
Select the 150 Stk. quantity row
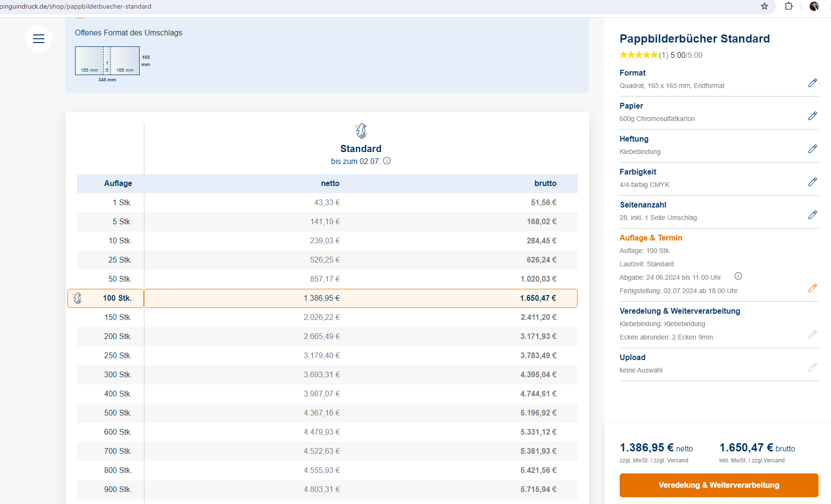pos(327,317)
